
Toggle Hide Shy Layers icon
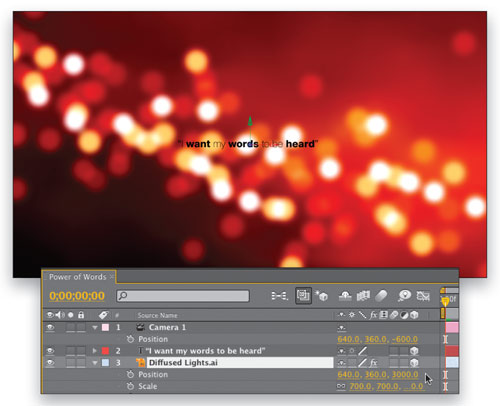click(x=345, y=296)
